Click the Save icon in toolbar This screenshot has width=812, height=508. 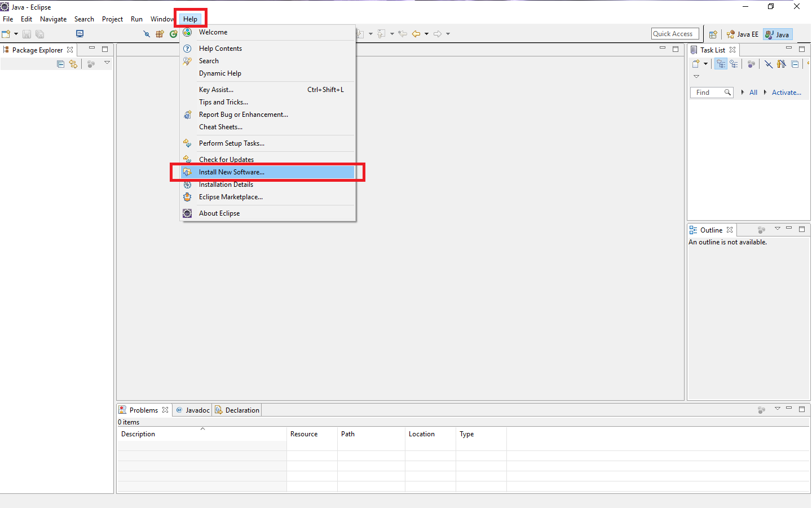pos(27,34)
